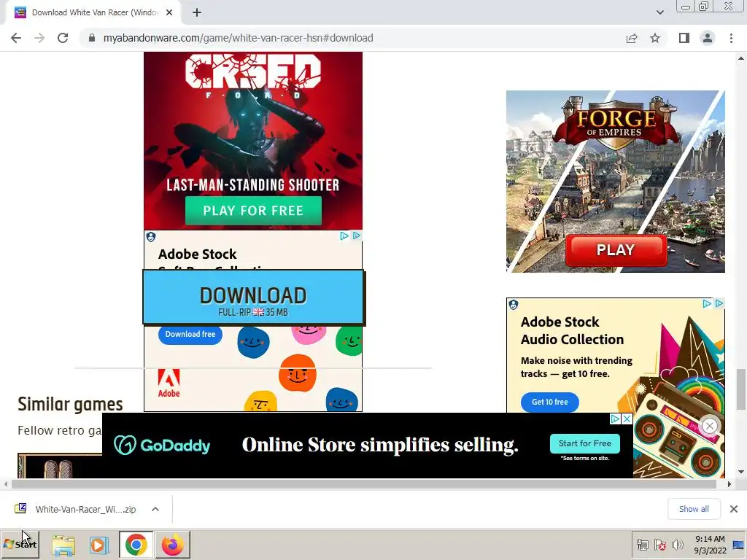The height and width of the screenshot is (560, 747).
Task: Dismiss the round close overlay button
Action: [710, 426]
